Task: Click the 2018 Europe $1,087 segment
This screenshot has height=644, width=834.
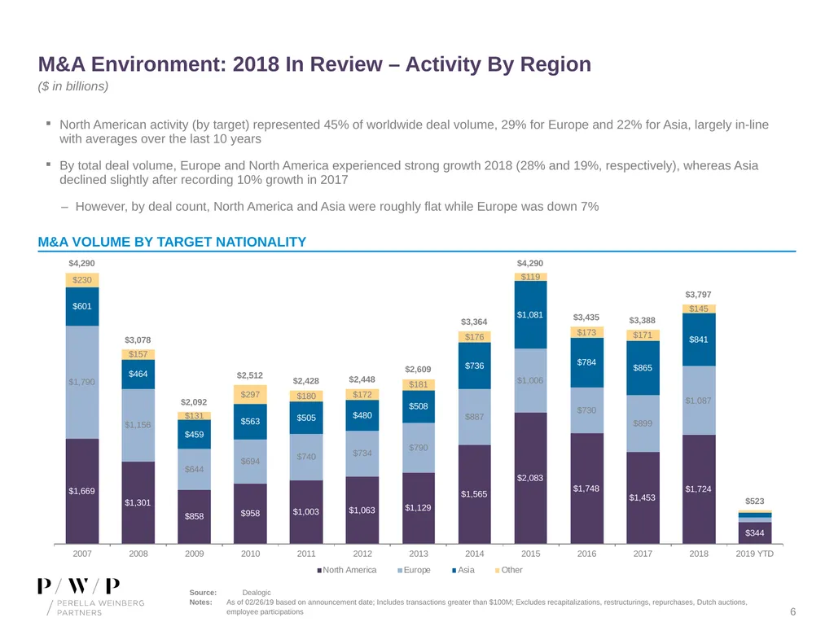Action: coord(699,401)
